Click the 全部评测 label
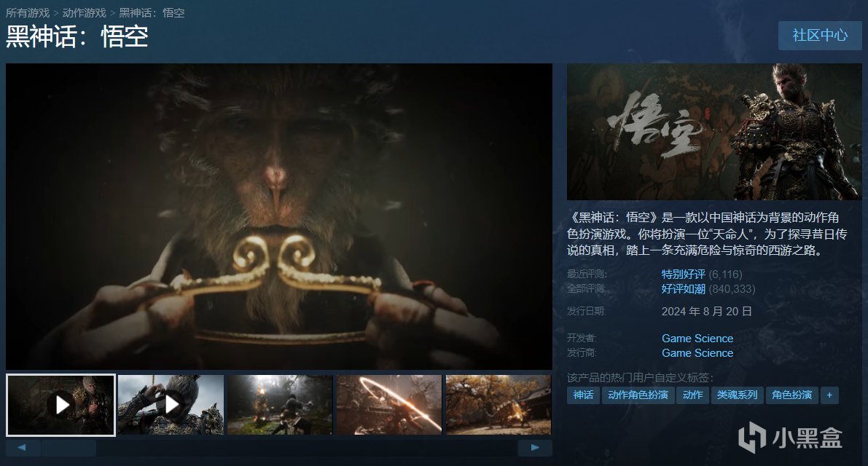This screenshot has height=466, width=868. [x=587, y=289]
